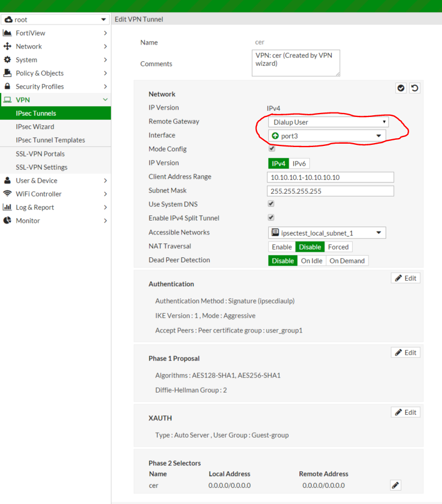Click the Phase 2 Remote Address value
Viewport: 442px width, 504px height.
click(x=323, y=486)
